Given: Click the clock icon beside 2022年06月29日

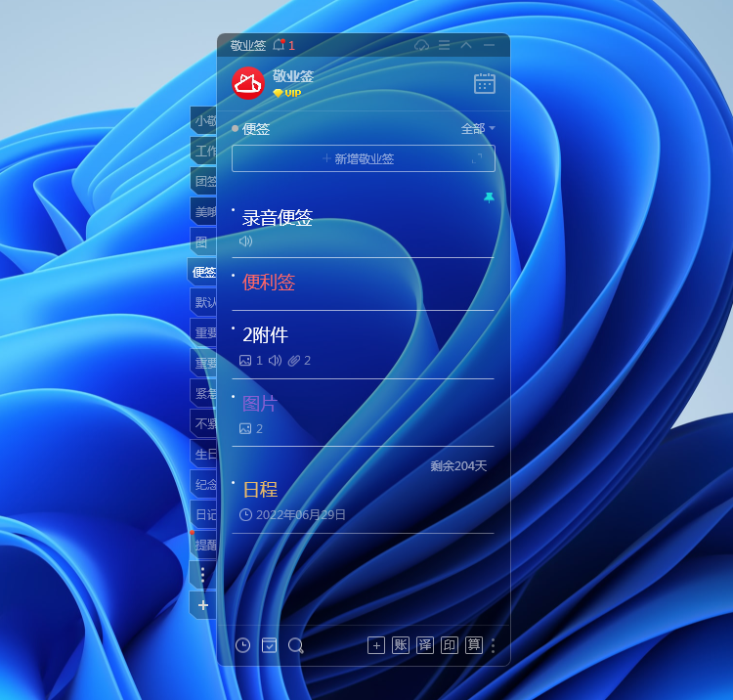Looking at the screenshot, I should (x=245, y=515).
